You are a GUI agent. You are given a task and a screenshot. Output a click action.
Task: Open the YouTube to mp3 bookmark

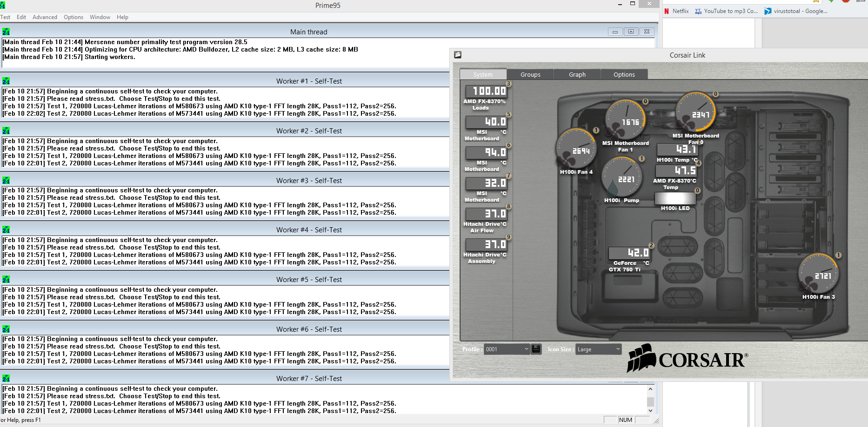(x=726, y=11)
